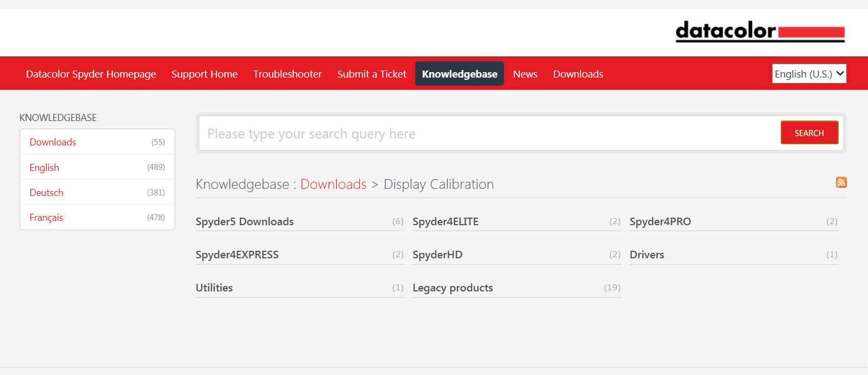The width and height of the screenshot is (868, 375).
Task: Open the Troubleshooter nav item
Action: click(x=288, y=74)
